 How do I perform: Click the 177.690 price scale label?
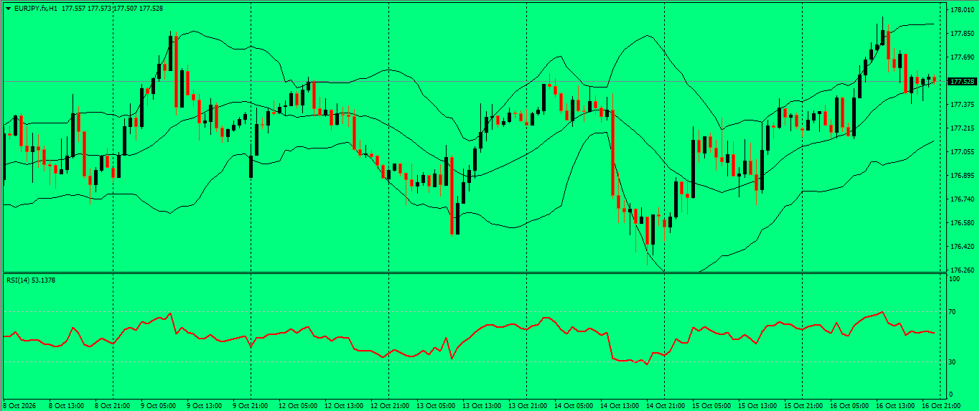[962, 57]
